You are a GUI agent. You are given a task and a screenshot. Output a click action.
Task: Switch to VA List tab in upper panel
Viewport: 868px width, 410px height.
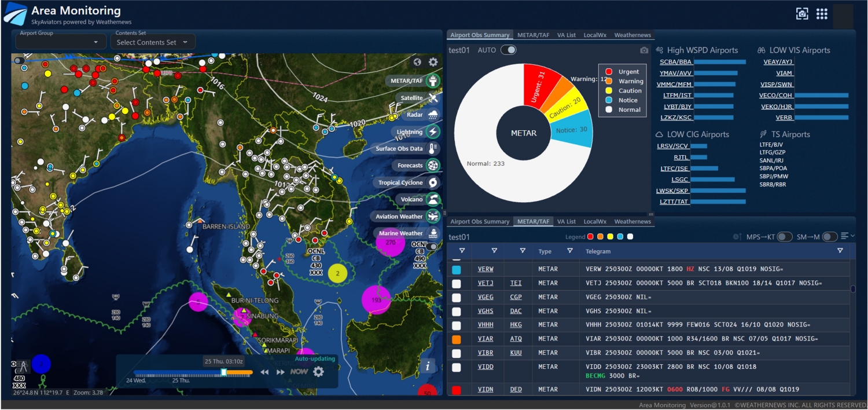click(x=566, y=35)
